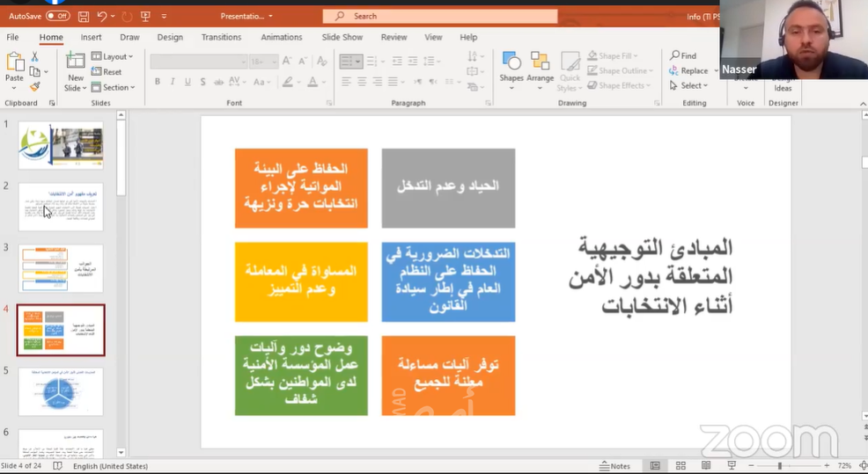
Task: Click the New Slide icon
Action: point(76,60)
